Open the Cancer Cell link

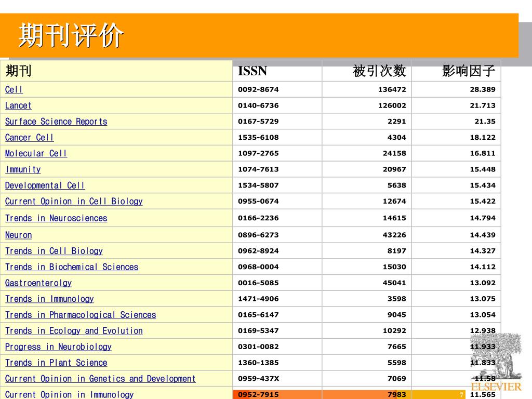[29, 137]
